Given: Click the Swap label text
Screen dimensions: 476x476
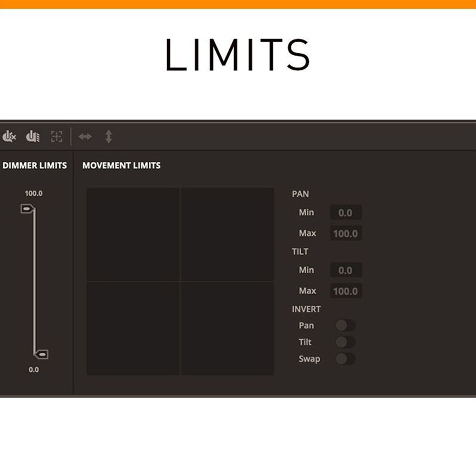Looking at the screenshot, I should coord(309,359).
